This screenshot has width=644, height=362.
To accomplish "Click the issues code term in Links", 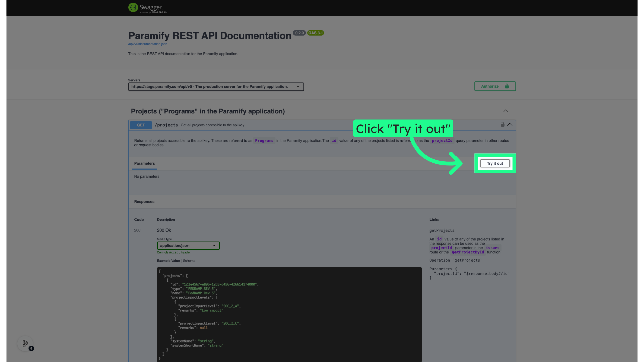I will 492,248.
